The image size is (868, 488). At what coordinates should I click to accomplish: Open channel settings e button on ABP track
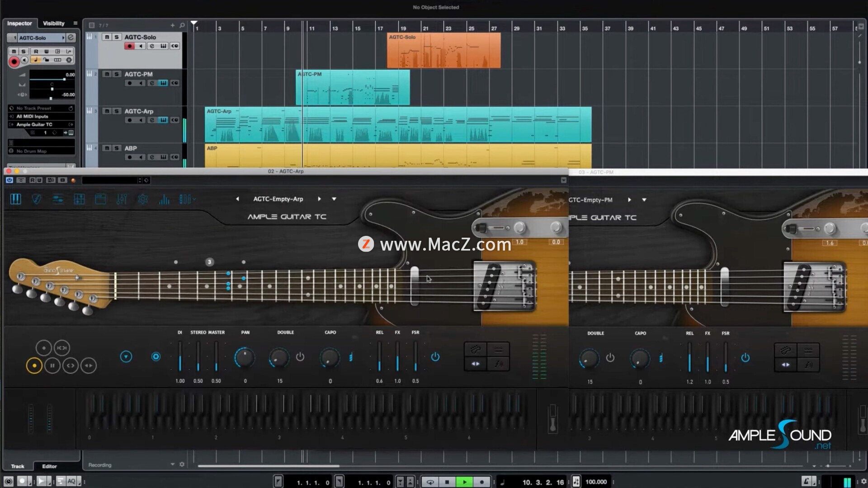152,157
